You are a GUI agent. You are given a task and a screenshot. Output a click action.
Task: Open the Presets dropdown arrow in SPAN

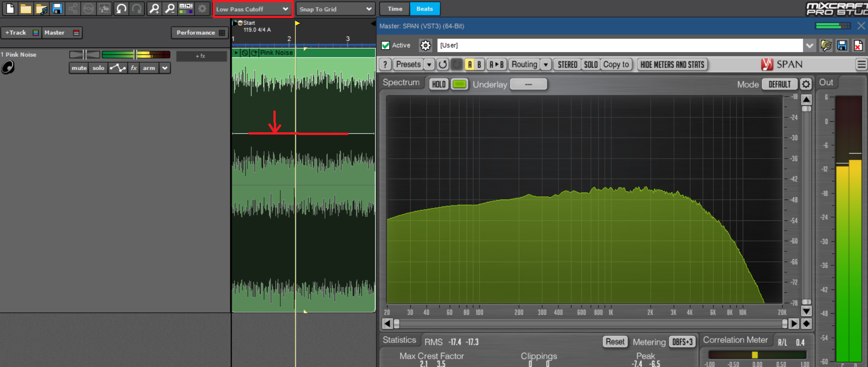click(429, 64)
